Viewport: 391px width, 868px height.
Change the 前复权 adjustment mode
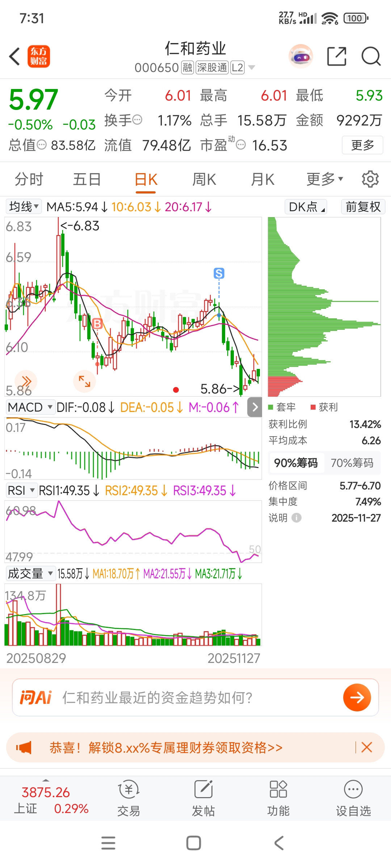coord(363,207)
